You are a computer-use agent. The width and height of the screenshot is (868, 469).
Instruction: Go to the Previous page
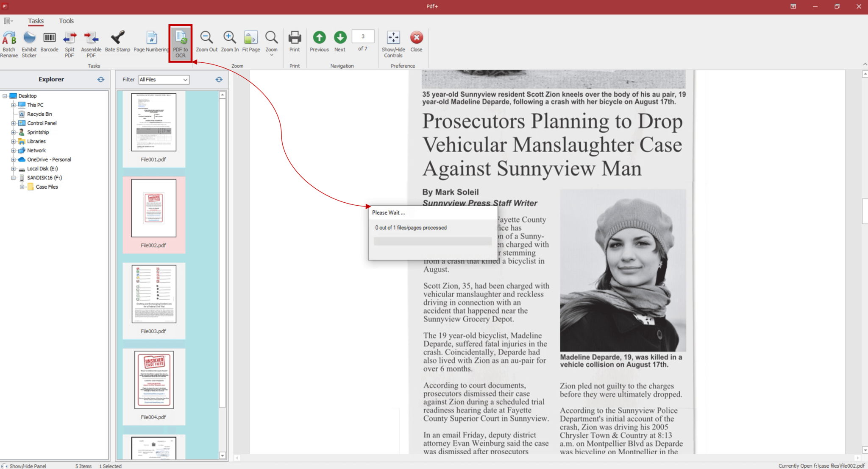pos(319,42)
